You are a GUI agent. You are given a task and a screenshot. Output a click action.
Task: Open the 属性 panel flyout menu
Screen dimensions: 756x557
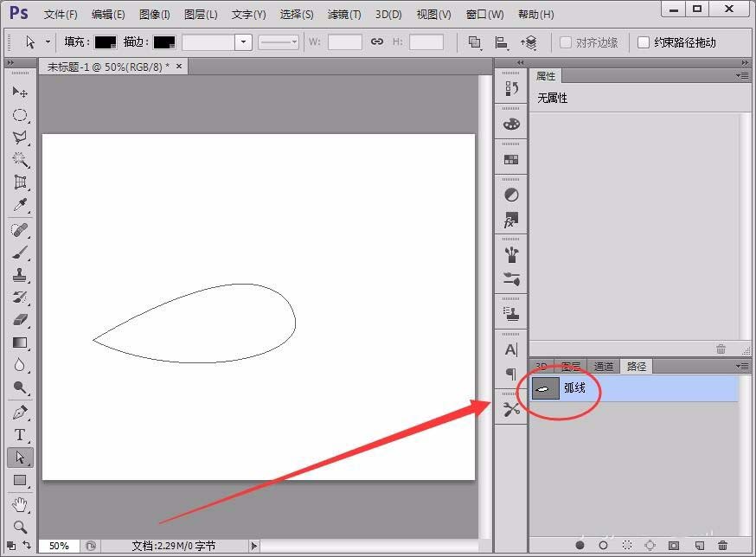coord(744,76)
